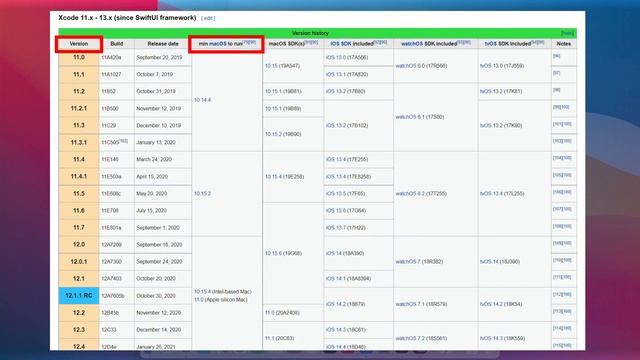Open macOS SDK 10.15.4 (19E258) link
The width and height of the screenshot is (640, 360).
(x=284, y=177)
